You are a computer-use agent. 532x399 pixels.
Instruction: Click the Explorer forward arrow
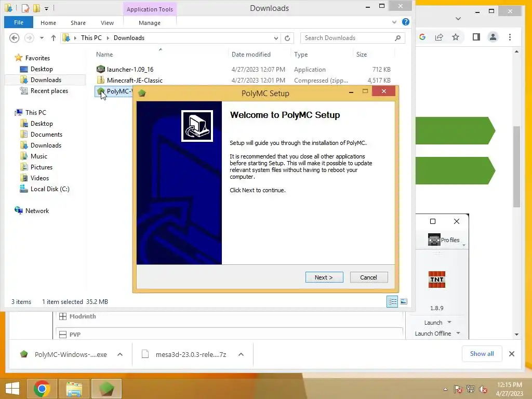tap(29, 37)
